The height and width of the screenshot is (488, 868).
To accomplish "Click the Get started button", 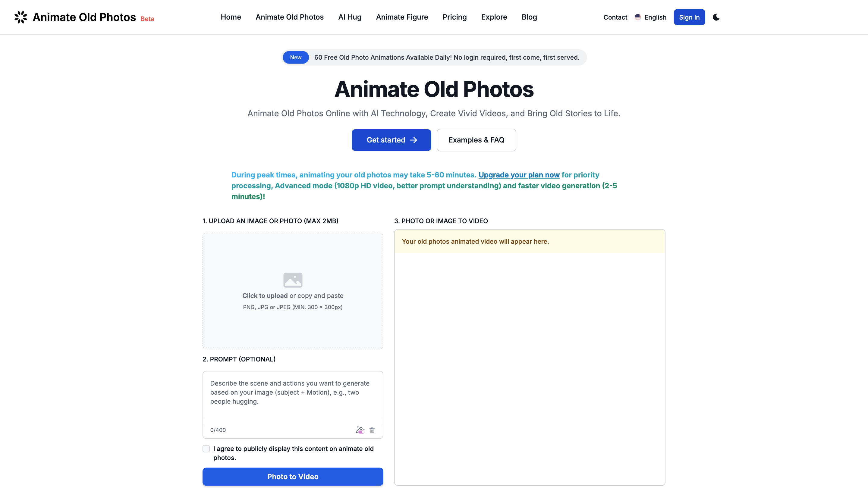I will tap(391, 140).
